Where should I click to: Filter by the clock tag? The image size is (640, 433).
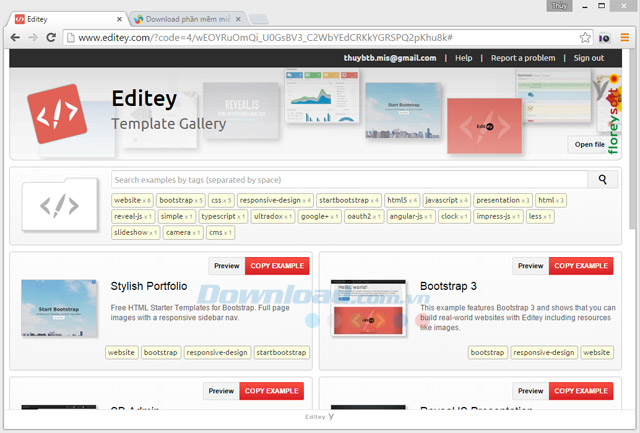click(455, 216)
